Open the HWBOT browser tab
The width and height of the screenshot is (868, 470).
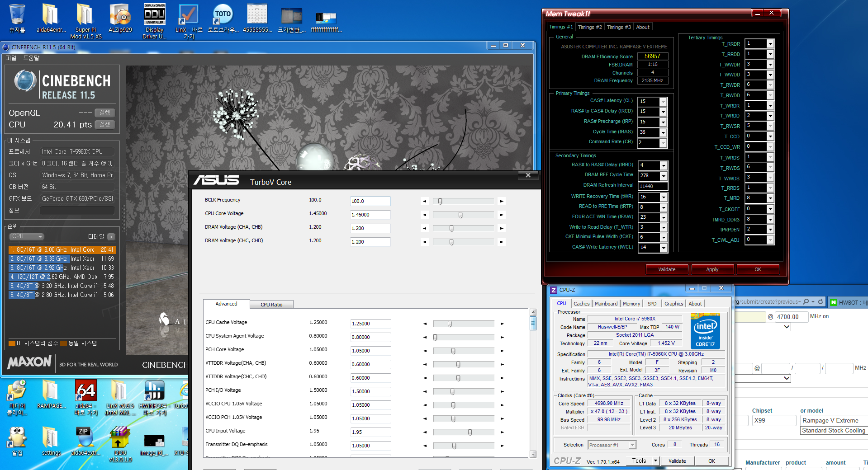click(848, 302)
